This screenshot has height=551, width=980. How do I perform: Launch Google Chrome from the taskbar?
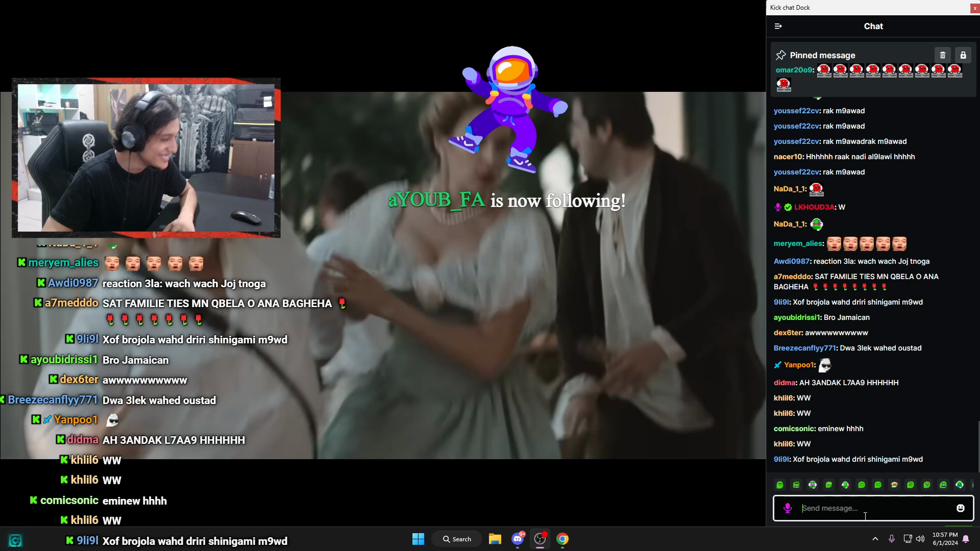[x=562, y=539]
